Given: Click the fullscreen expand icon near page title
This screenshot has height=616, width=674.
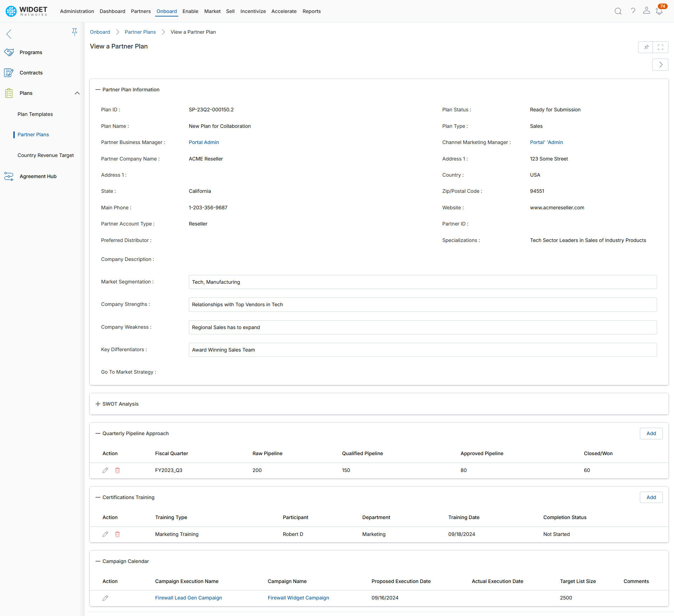Looking at the screenshot, I should click(x=661, y=47).
